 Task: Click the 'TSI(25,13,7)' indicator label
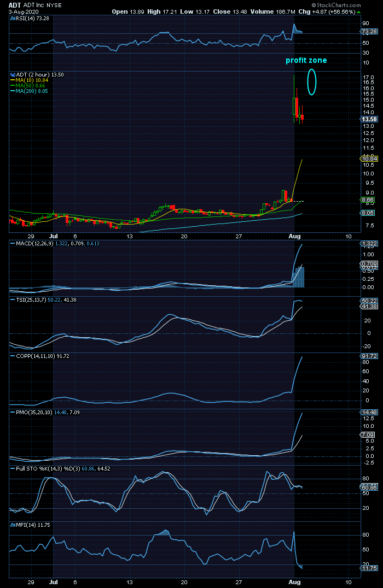click(31, 300)
